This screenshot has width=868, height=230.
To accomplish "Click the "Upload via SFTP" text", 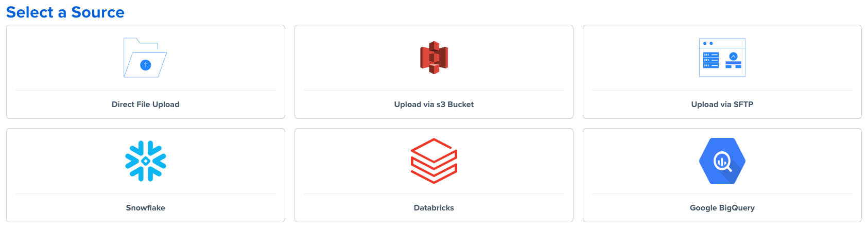I will pyautogui.click(x=722, y=104).
